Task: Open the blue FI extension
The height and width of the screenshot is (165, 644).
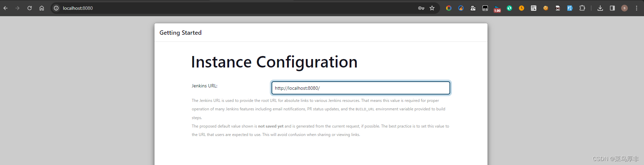Action: pos(570,8)
